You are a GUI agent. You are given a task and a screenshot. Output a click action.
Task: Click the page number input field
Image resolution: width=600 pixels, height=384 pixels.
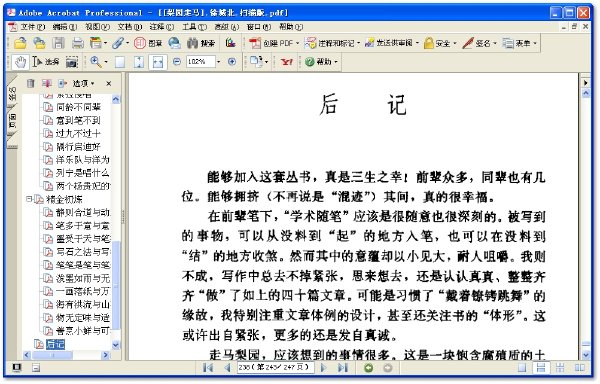coord(275,368)
